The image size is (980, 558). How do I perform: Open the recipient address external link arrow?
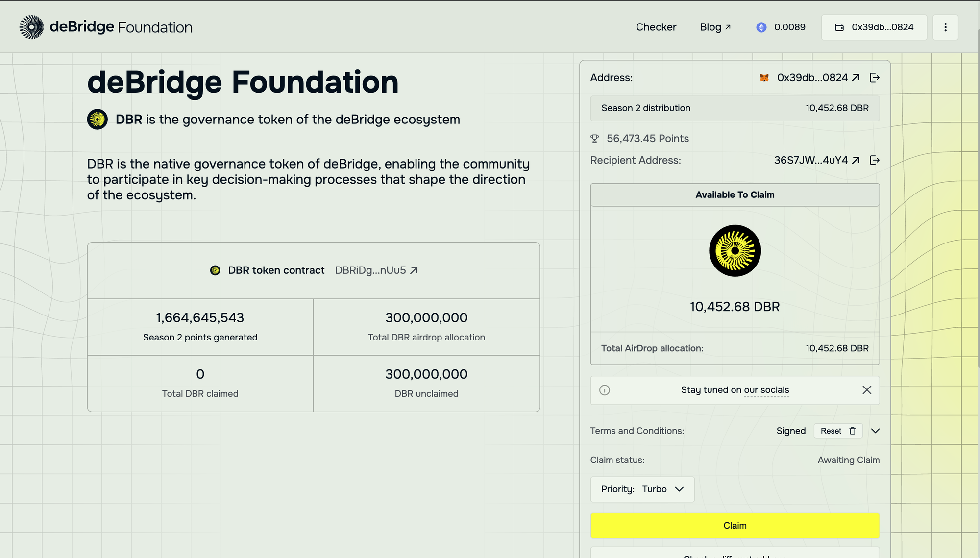click(x=856, y=160)
